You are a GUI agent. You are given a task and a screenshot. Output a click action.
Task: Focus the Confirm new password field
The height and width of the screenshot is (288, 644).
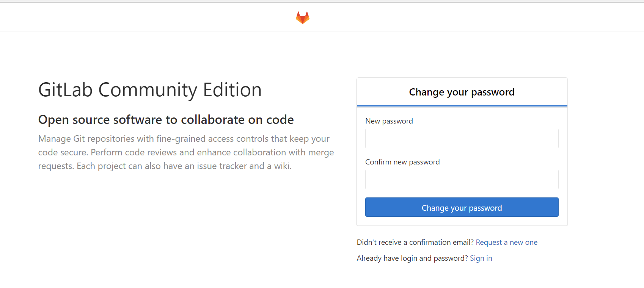tap(462, 179)
